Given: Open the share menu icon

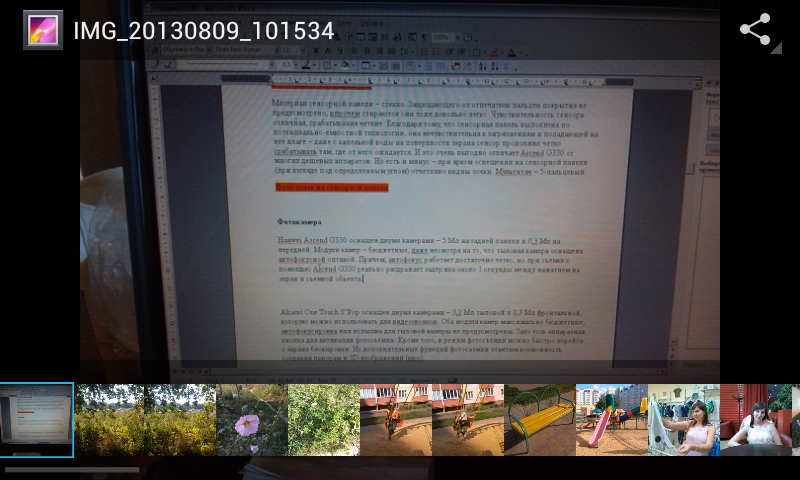Looking at the screenshot, I should coord(755,30).
